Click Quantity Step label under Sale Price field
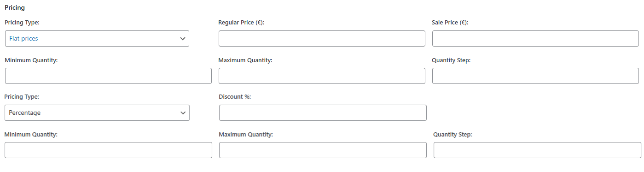This screenshot has height=172, width=644. (451, 60)
